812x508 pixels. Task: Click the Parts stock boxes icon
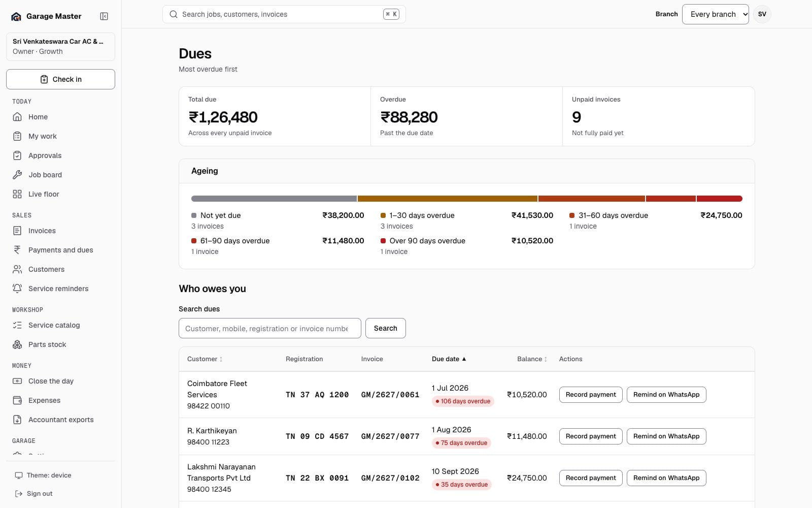click(x=17, y=344)
